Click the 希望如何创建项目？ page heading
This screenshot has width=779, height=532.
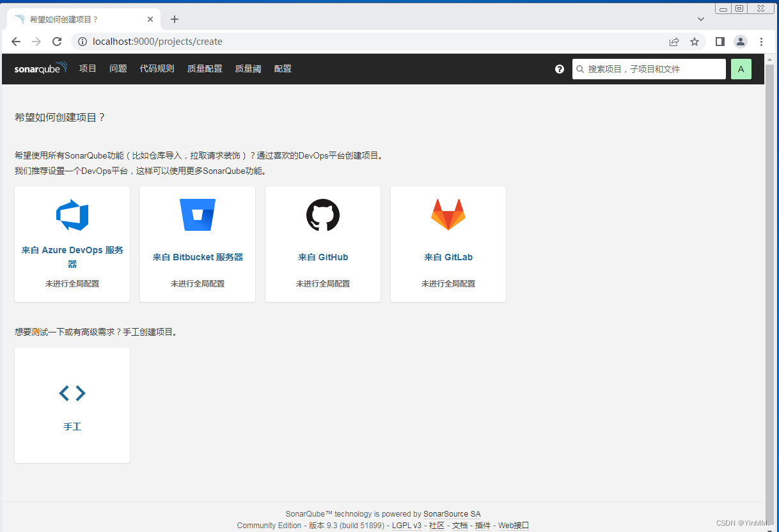tap(59, 117)
